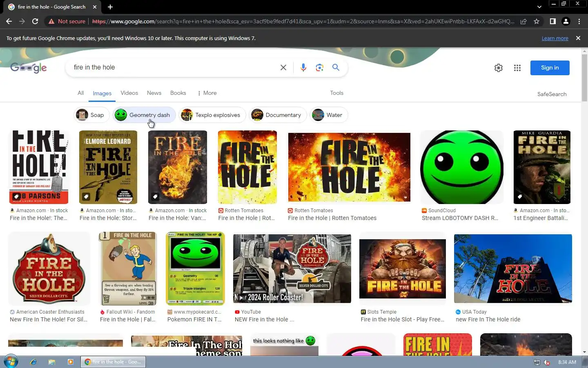
Task: Open a new browser tab
Action: click(110, 7)
